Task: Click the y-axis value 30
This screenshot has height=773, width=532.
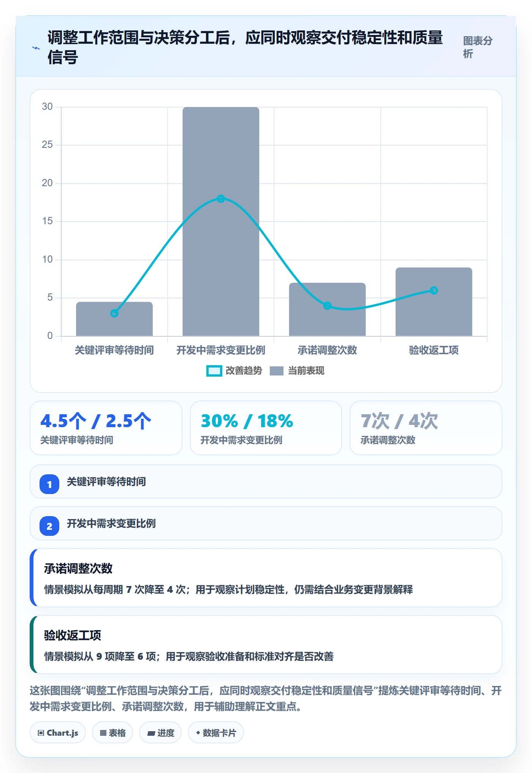Action: click(47, 107)
